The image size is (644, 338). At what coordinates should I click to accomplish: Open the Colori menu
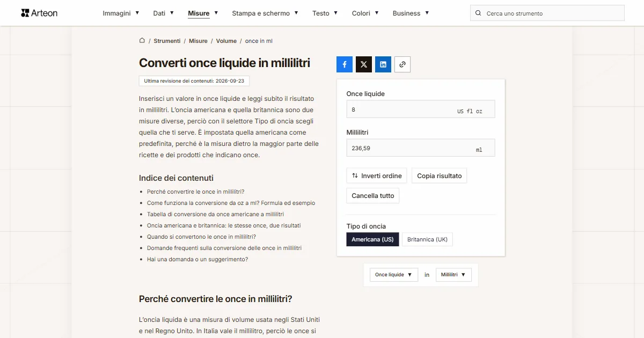click(365, 13)
